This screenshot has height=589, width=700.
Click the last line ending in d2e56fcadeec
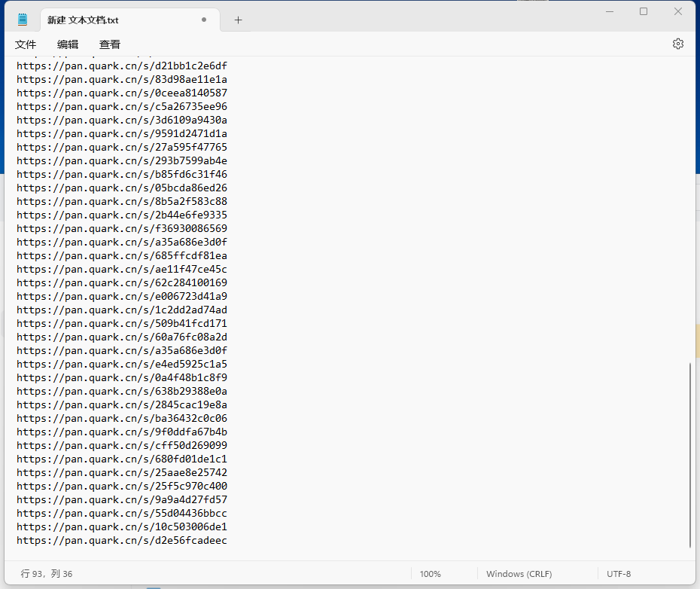tap(122, 540)
